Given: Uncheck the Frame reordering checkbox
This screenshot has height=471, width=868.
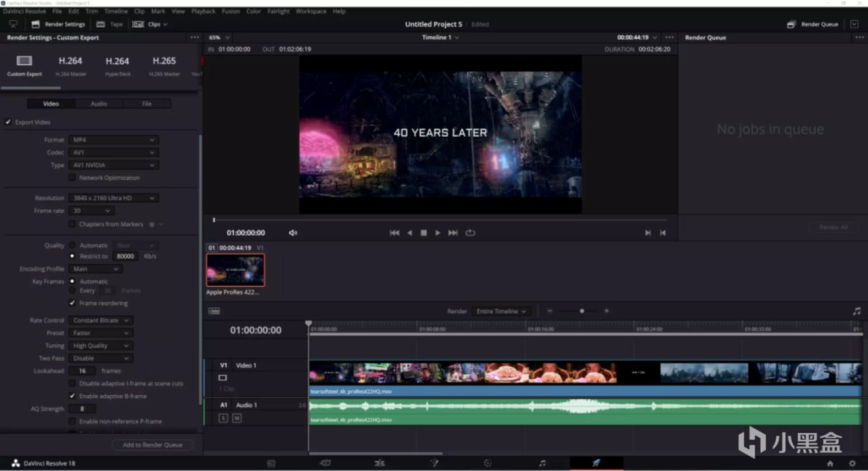Looking at the screenshot, I should coord(73,303).
